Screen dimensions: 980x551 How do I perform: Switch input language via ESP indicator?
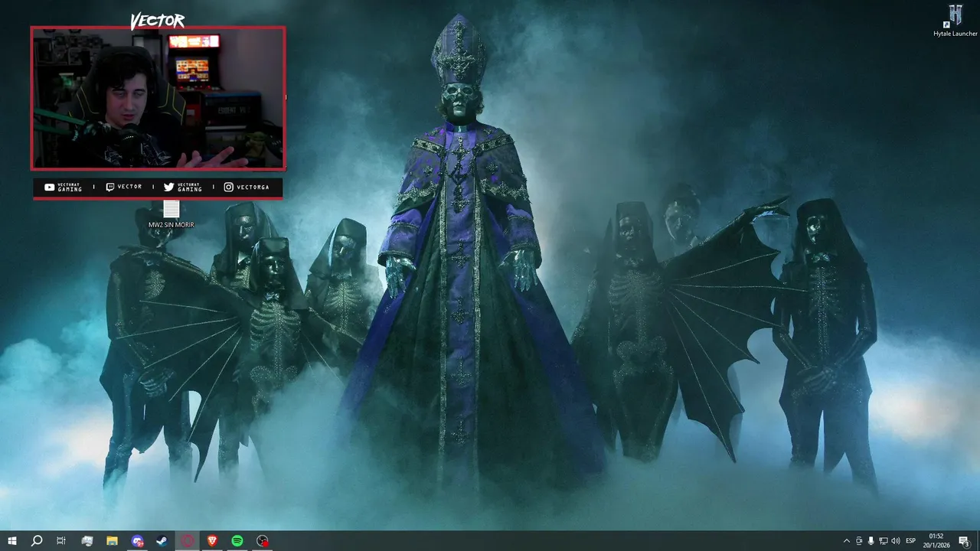point(911,541)
